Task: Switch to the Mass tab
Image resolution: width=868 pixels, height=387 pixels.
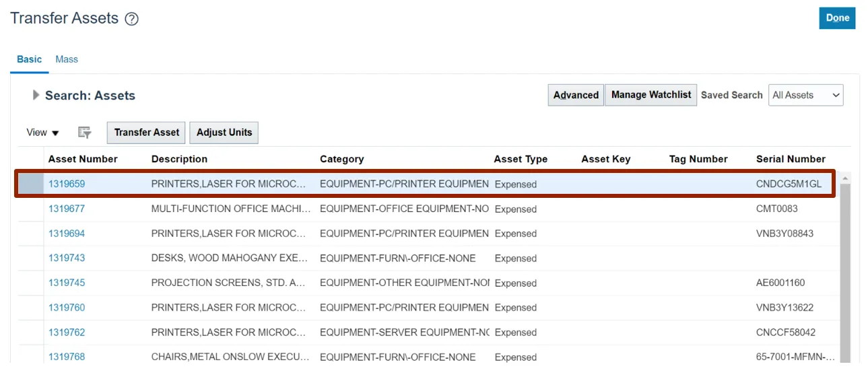Action: (x=67, y=59)
